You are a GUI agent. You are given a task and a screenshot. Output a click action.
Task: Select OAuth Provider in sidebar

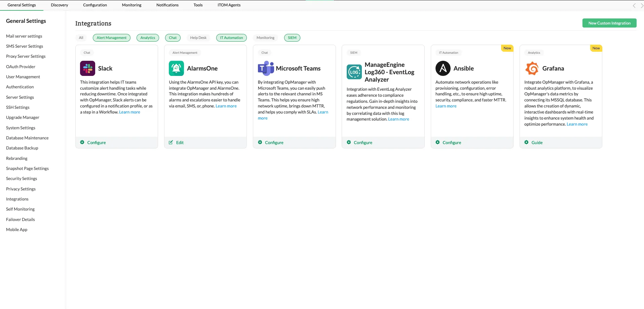pos(21,67)
